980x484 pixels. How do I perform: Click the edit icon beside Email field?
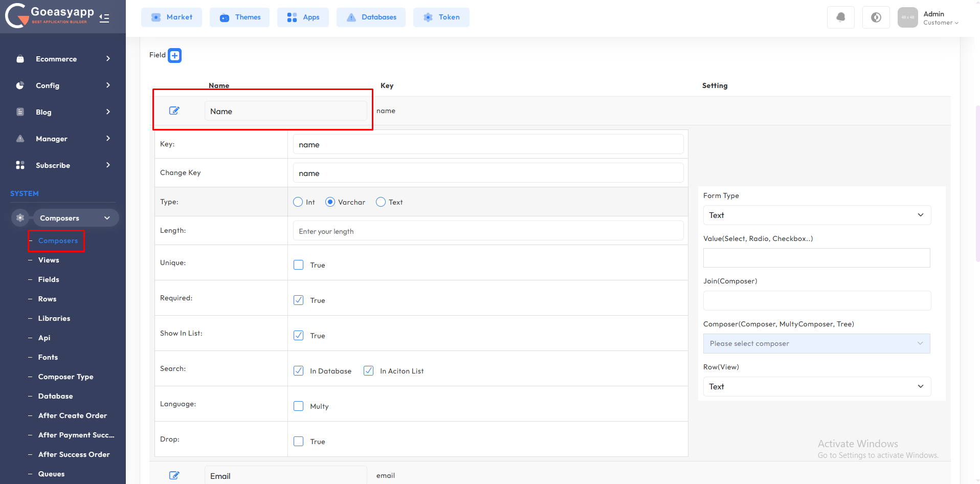point(174,475)
